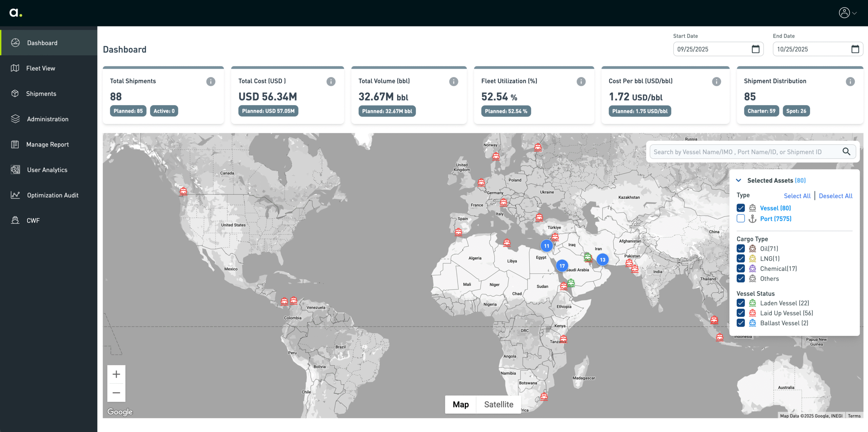
Task: Open Fleet View in sidebar
Action: click(x=41, y=68)
